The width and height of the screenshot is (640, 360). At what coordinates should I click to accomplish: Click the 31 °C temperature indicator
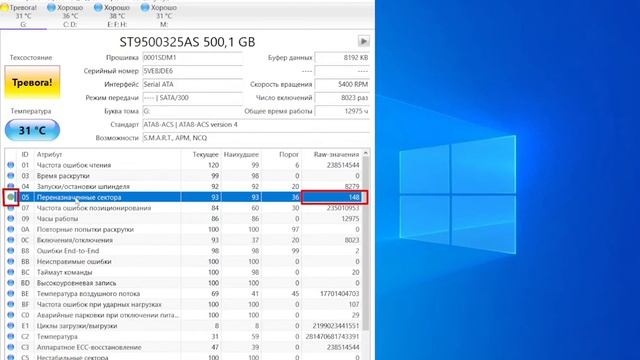[x=32, y=130]
